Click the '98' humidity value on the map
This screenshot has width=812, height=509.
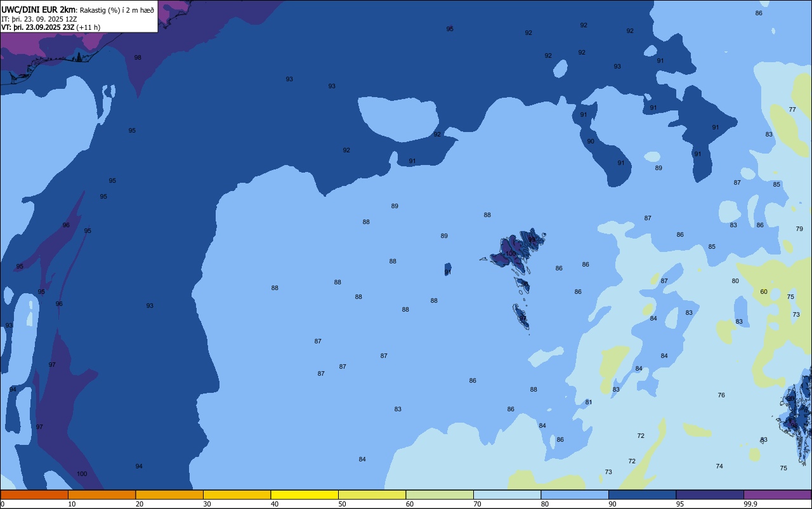click(138, 58)
